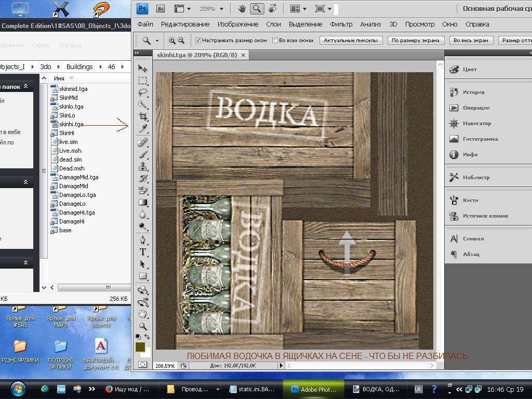Open status bar document info arrow

click(282, 366)
